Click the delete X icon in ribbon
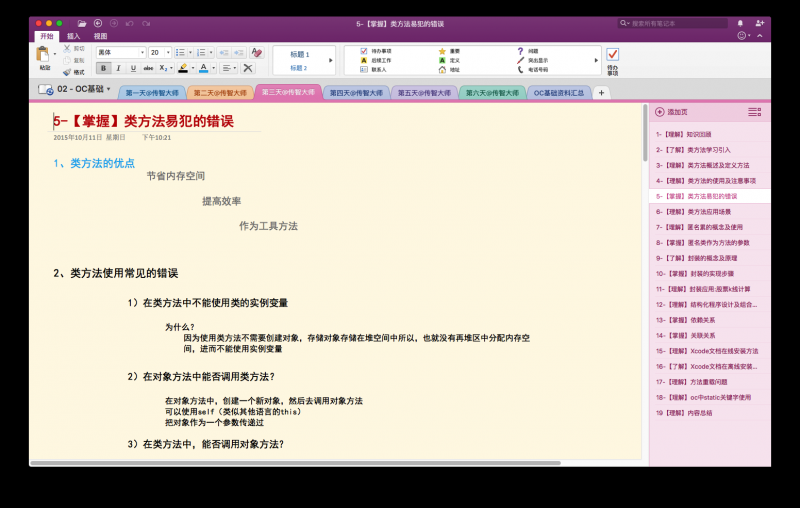Screen dimensions: 800x508 [x=248, y=68]
